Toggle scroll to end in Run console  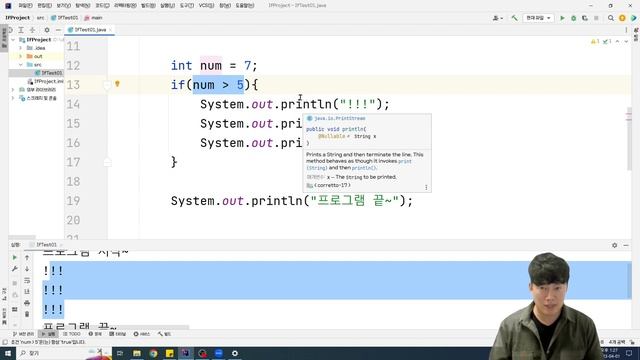(27, 291)
